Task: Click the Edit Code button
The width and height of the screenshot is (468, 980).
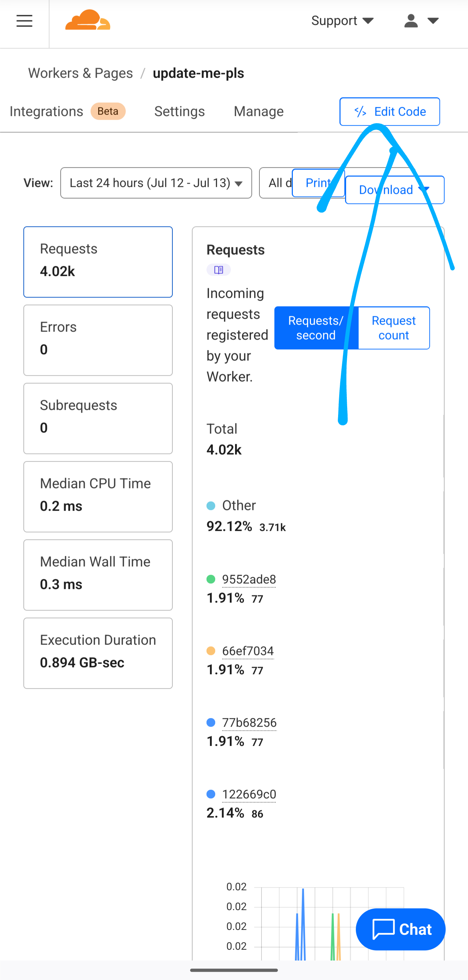Action: (390, 111)
